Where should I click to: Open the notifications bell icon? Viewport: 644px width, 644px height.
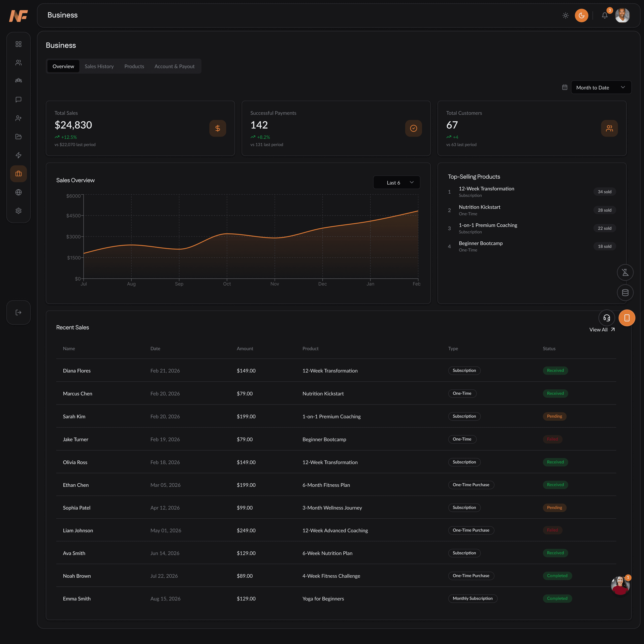tap(605, 15)
